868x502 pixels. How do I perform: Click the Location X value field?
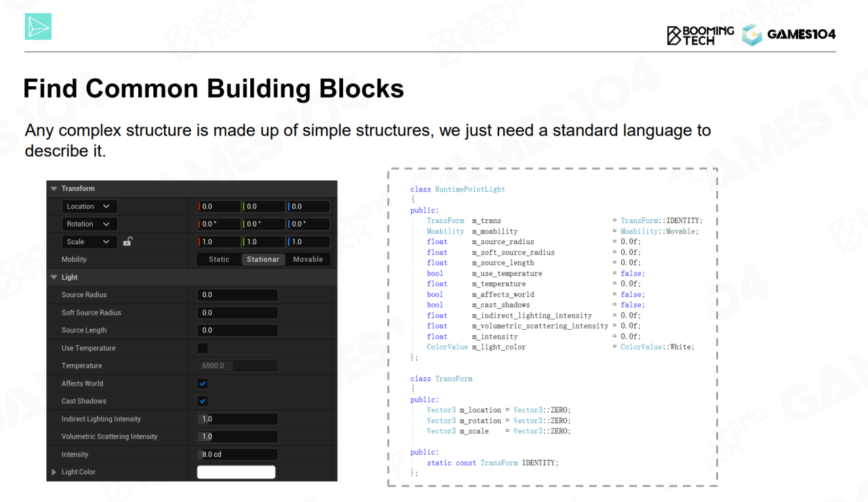219,206
